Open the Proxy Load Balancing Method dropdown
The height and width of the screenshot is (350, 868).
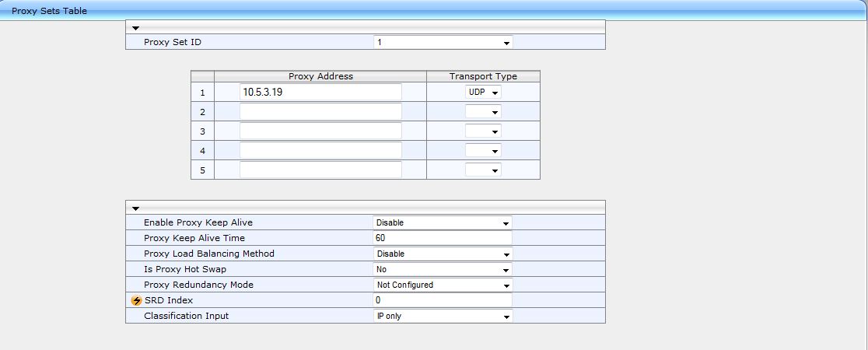(x=443, y=254)
